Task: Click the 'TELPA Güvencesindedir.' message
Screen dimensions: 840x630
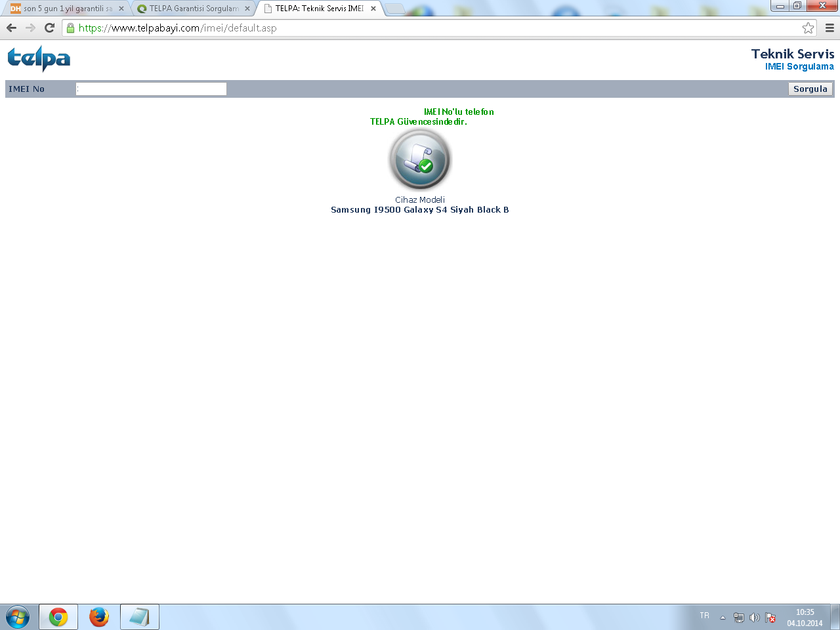Action: (419, 121)
